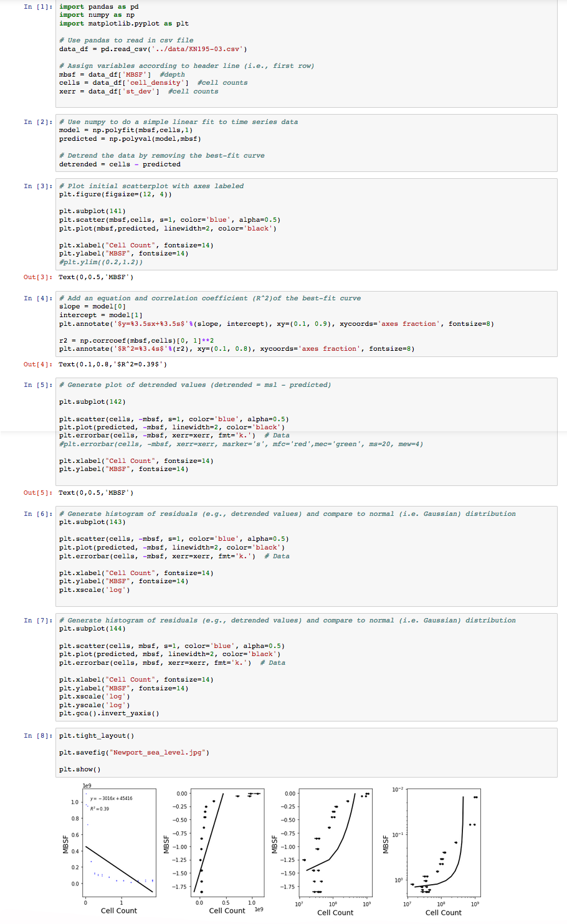The image size is (567, 924).
Task: Click the pd.read_csv line in cell 1
Action: 153,49
